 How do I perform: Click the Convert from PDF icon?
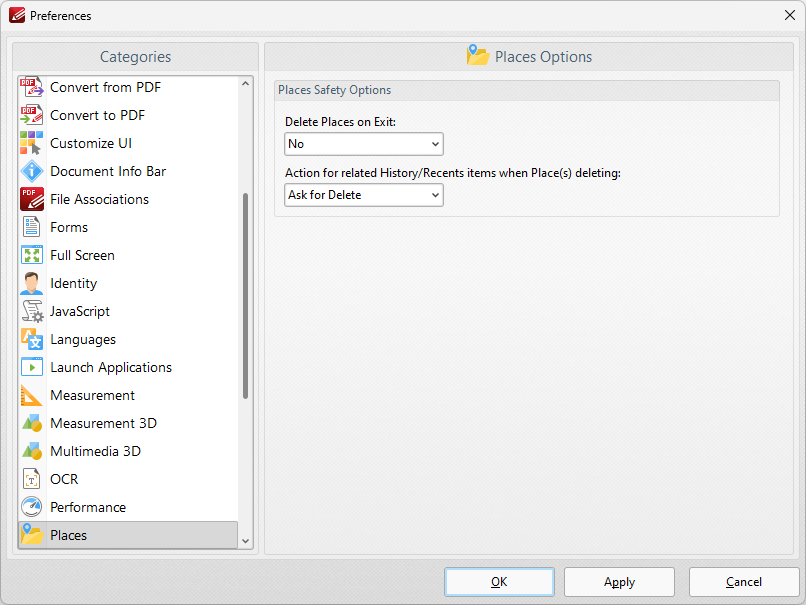point(32,87)
